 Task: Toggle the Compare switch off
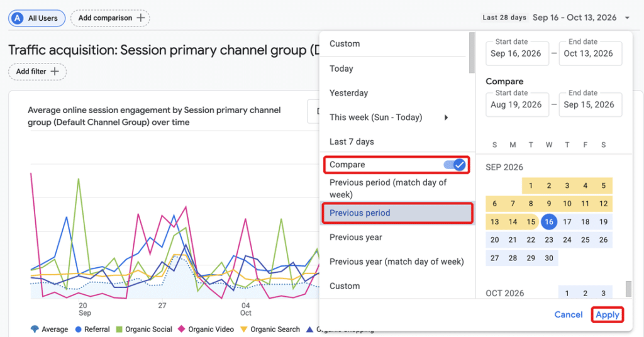[454, 165]
